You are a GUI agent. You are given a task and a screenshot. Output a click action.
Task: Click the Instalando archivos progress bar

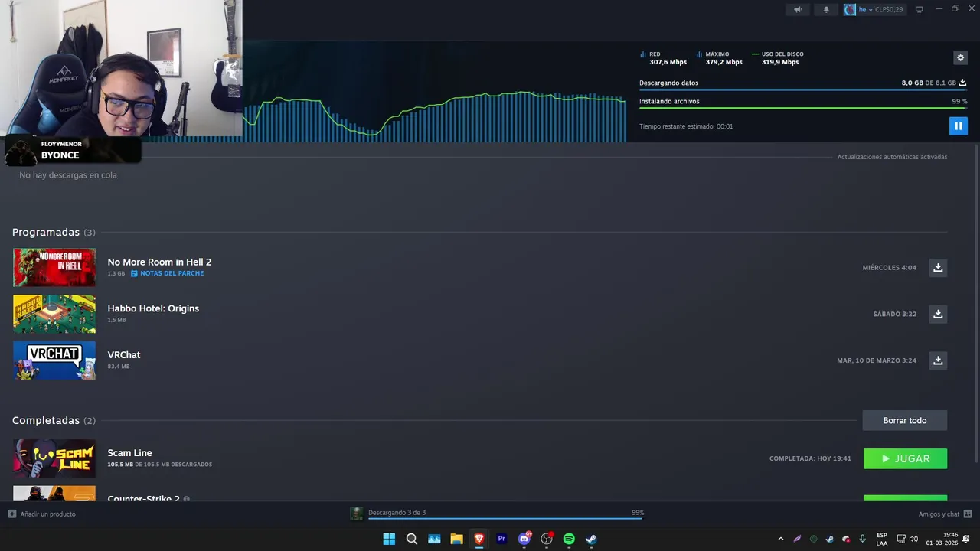tap(802, 108)
